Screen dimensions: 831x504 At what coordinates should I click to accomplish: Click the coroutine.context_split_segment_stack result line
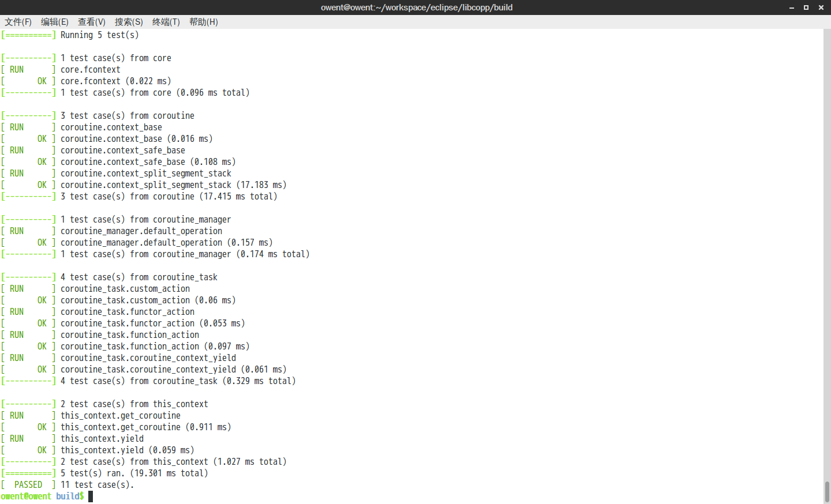coord(144,185)
